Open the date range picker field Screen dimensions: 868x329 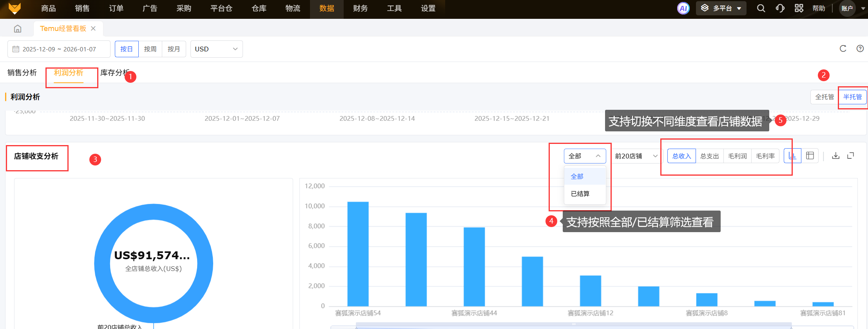coord(59,49)
